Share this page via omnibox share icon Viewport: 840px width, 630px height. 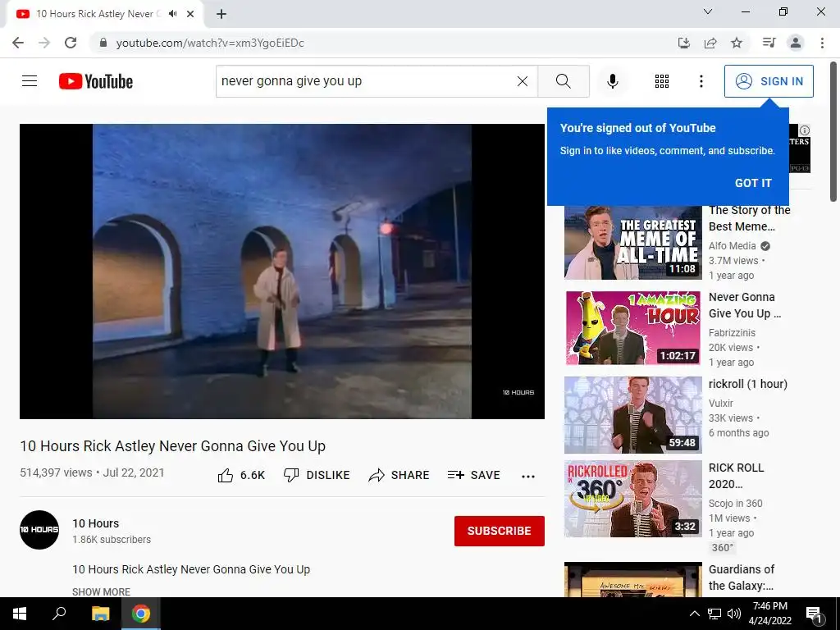coord(710,43)
